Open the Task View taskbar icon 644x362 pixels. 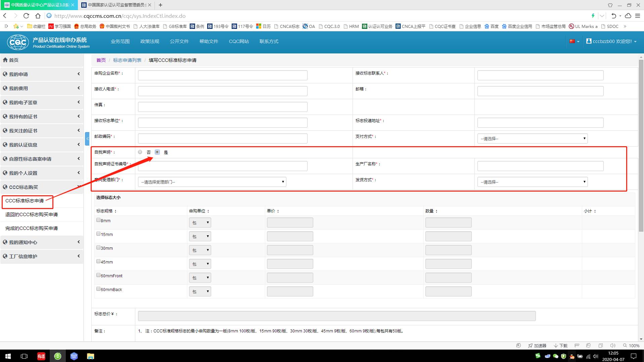24,356
